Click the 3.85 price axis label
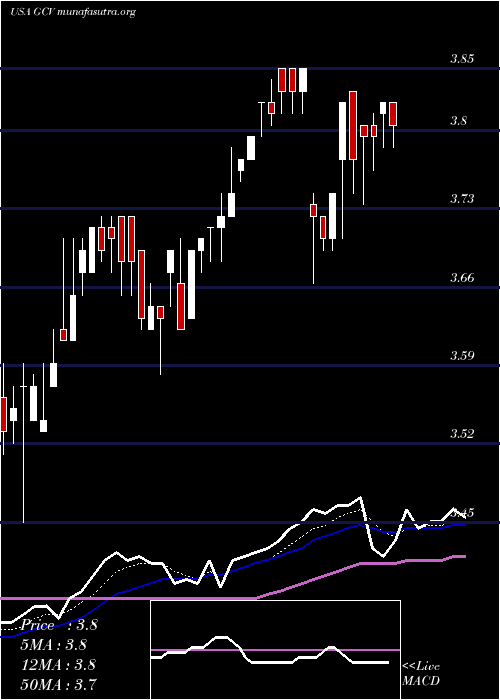Viewport: 500px width, 700px height. point(461,59)
